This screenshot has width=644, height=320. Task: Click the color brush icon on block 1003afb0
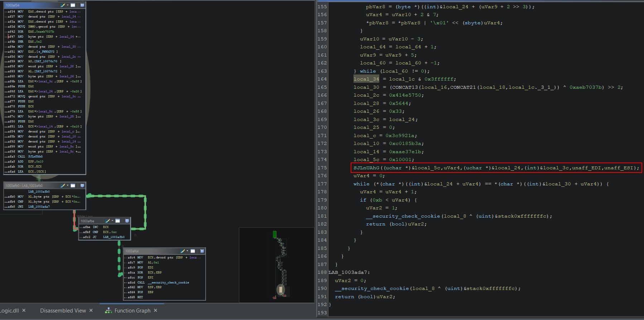[x=63, y=186]
